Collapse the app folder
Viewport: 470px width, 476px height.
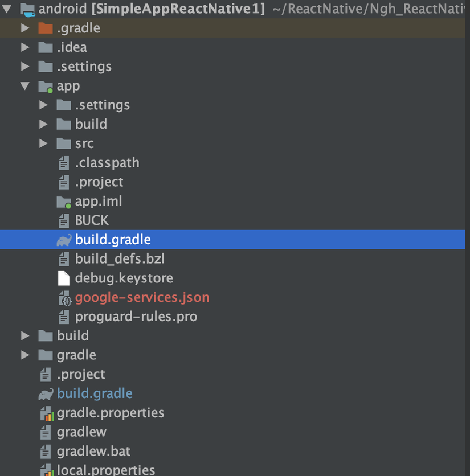point(25,86)
